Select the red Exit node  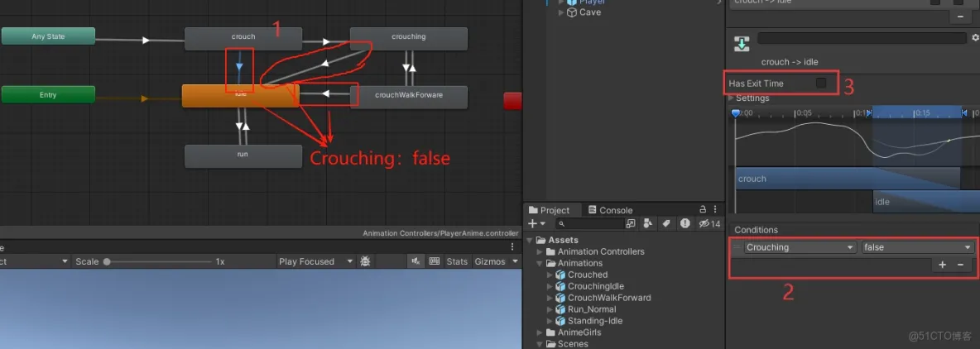pos(513,101)
